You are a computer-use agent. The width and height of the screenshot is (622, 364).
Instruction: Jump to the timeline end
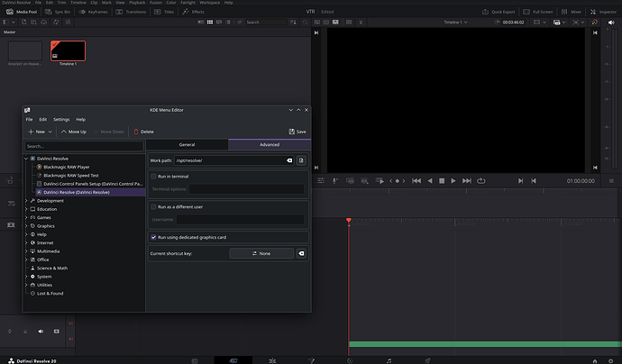(467, 181)
